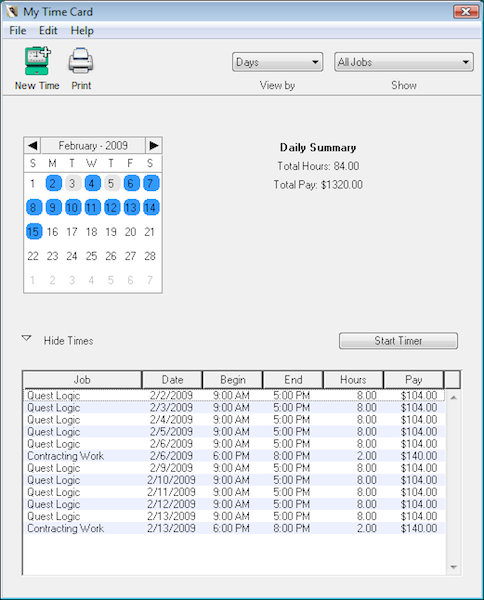
Task: Click Total Pay: $1320.00 summary text
Action: 318,185
